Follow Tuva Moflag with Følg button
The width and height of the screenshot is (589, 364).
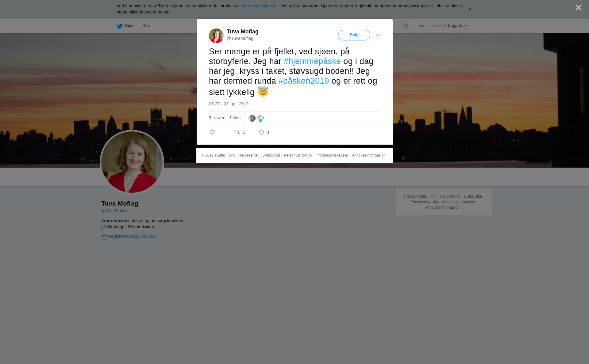(x=354, y=35)
